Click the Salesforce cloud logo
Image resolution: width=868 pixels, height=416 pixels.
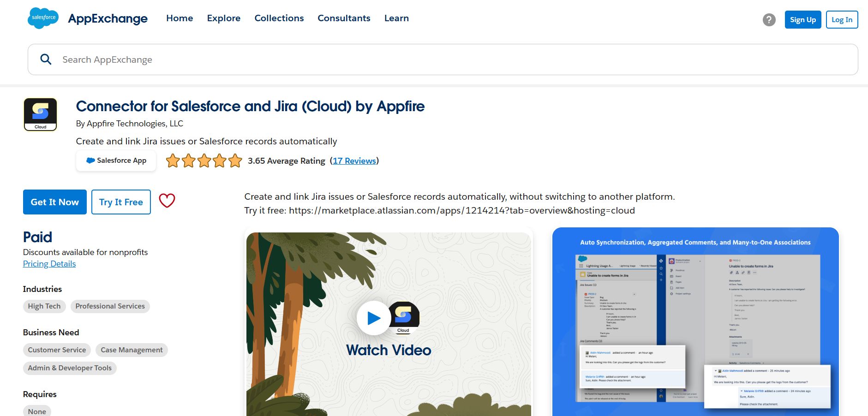click(42, 18)
